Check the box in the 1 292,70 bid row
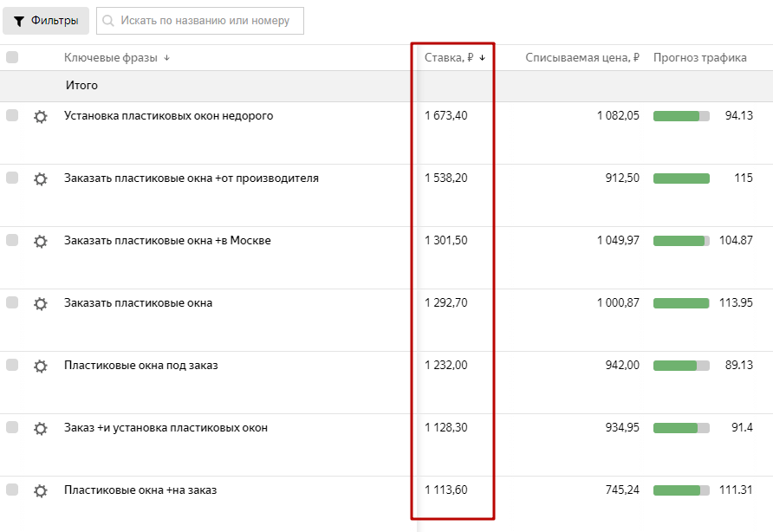Viewport: 773px width, 532px height. click(x=12, y=302)
